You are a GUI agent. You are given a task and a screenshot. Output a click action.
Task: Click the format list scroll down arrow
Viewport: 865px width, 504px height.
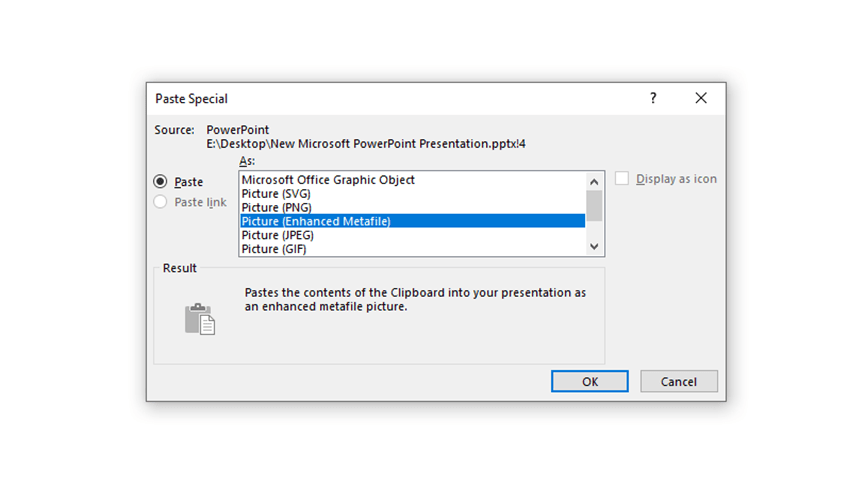click(x=594, y=246)
